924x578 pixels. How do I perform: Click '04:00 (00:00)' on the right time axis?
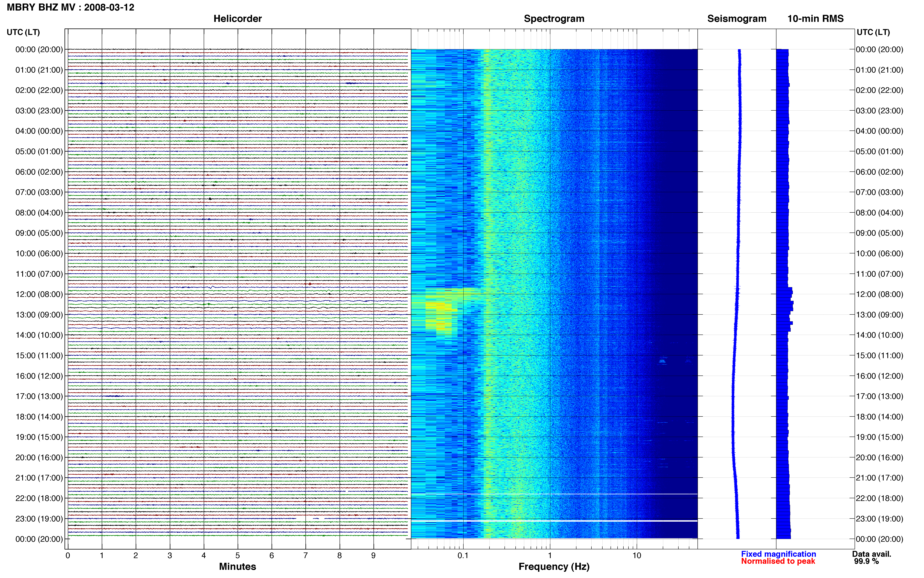coord(879,131)
